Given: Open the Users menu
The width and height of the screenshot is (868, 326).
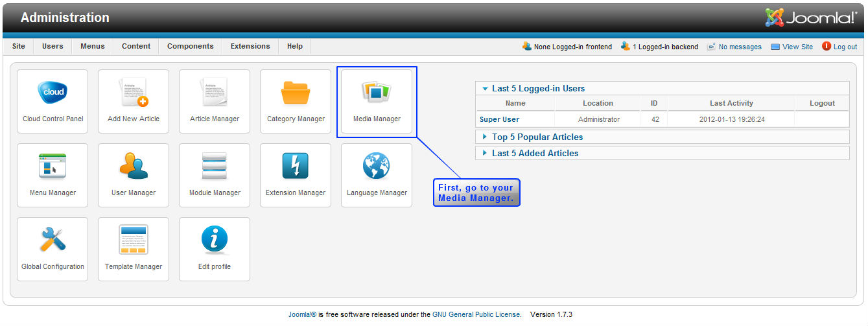Looking at the screenshot, I should [53, 46].
